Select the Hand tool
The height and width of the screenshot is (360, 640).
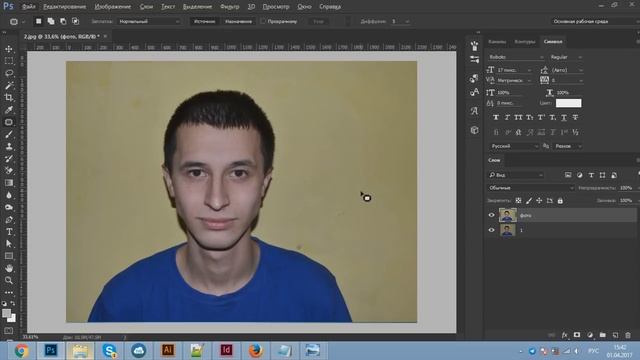point(9,268)
